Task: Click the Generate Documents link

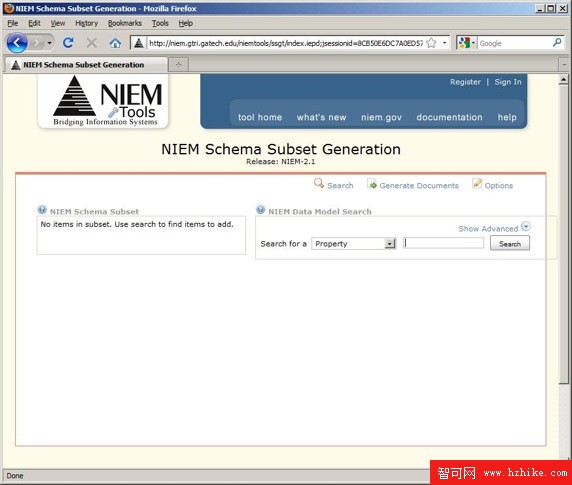Action: point(419,186)
